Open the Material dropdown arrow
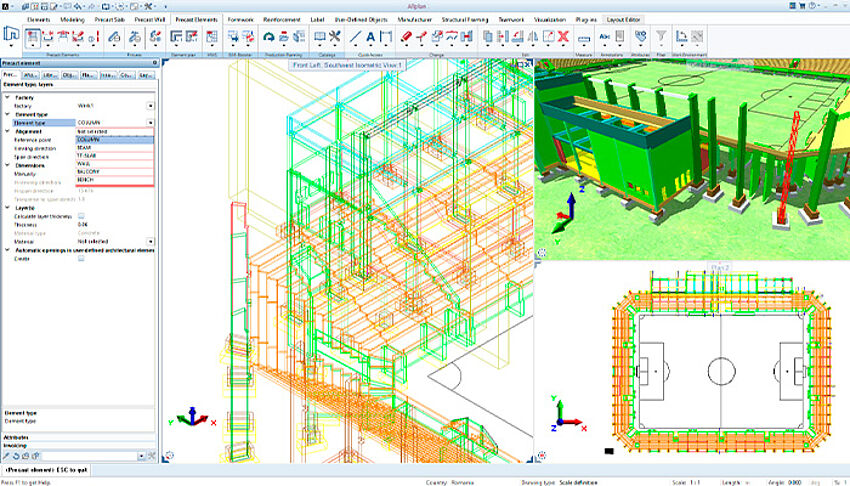This screenshot has width=850, height=486. point(150,241)
